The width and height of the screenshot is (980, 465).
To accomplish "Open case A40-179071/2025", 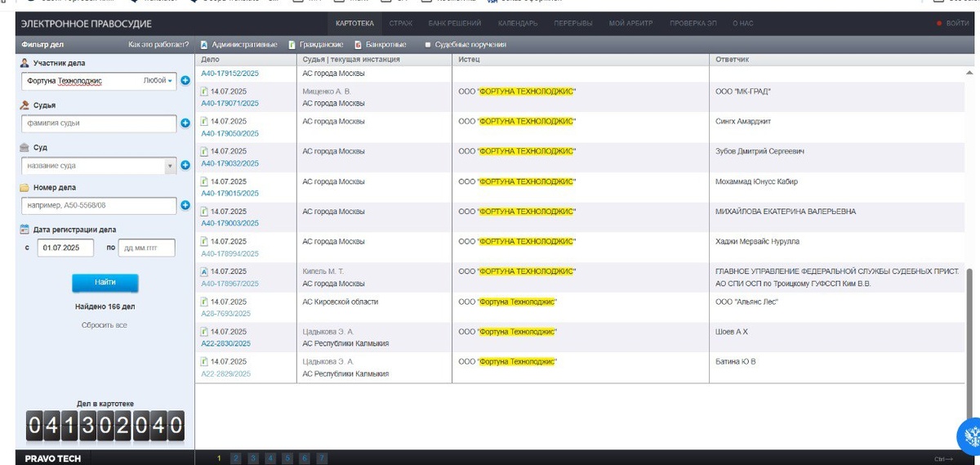I will [x=229, y=103].
